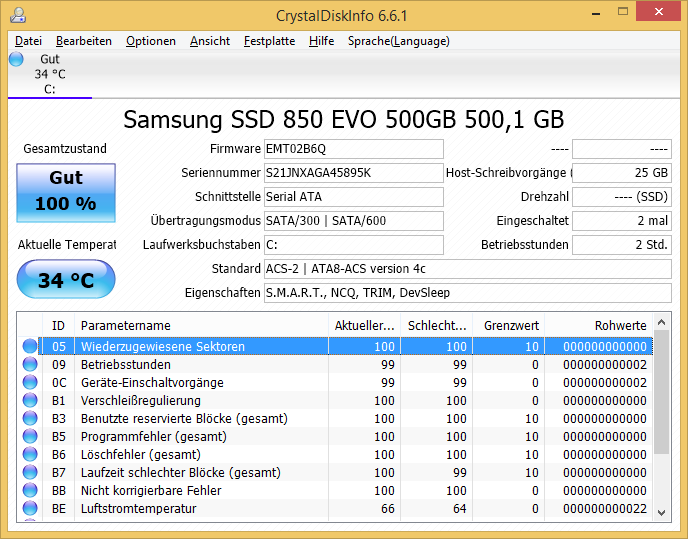Sort by Parametername column header
The width and height of the screenshot is (688, 539).
tap(201, 325)
